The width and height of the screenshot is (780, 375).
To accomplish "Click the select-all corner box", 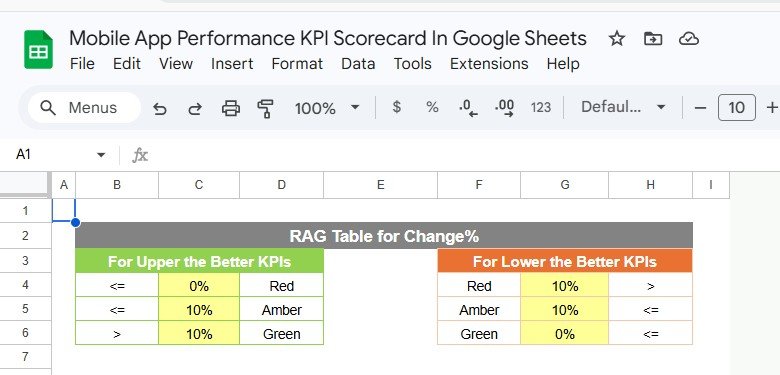I will click(x=25, y=185).
